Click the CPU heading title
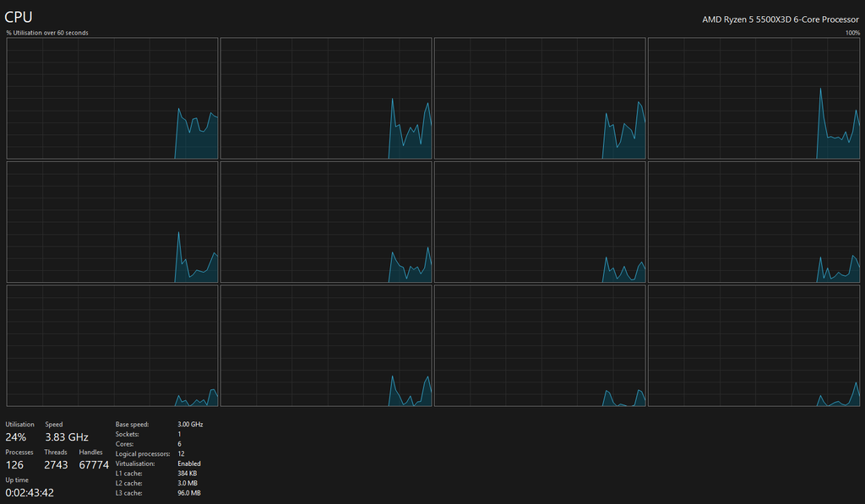The height and width of the screenshot is (504, 865). (19, 17)
